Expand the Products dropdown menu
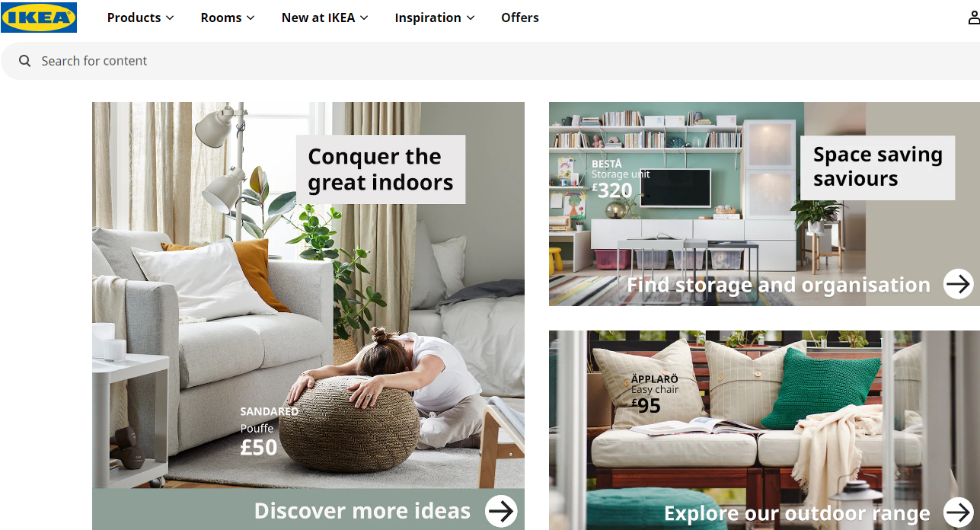This screenshot has height=530, width=980. [x=140, y=18]
